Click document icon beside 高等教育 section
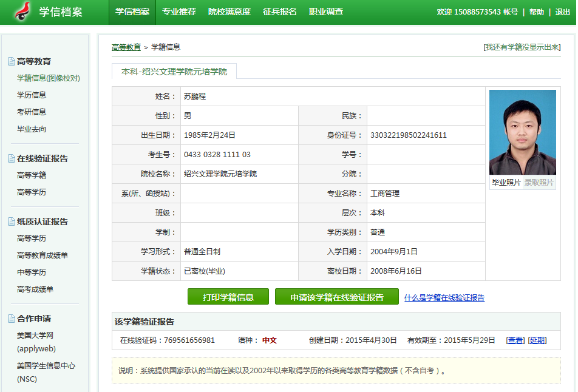The width and height of the screenshot is (578, 392). click(x=11, y=61)
